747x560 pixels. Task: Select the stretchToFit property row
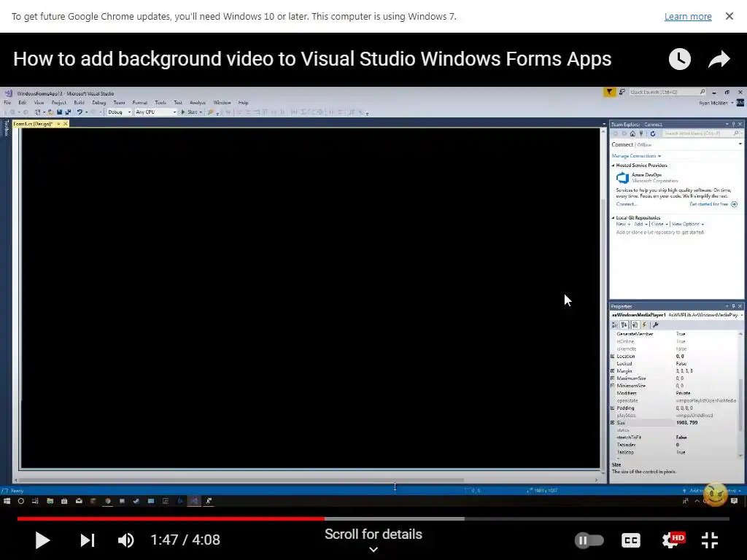[x=675, y=437]
